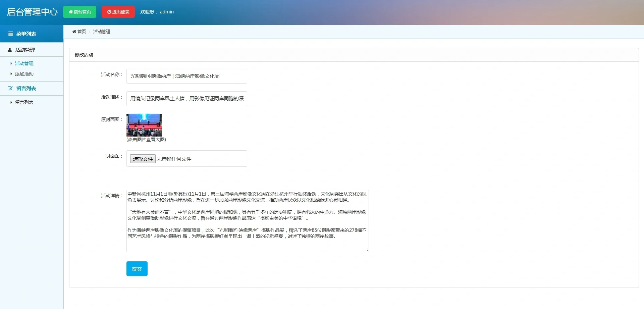Click the 提交 submit button
This screenshot has width=644, height=309.
coord(137,268)
